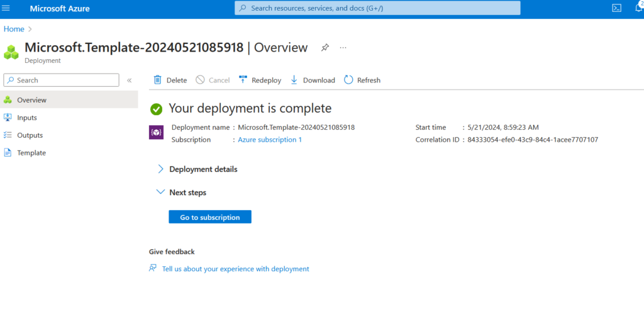Click the Overview sidebar icon

pyautogui.click(x=8, y=99)
